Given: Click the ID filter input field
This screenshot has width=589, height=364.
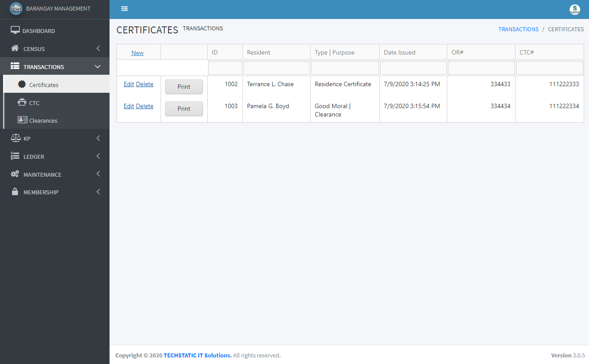Looking at the screenshot, I should click(225, 68).
